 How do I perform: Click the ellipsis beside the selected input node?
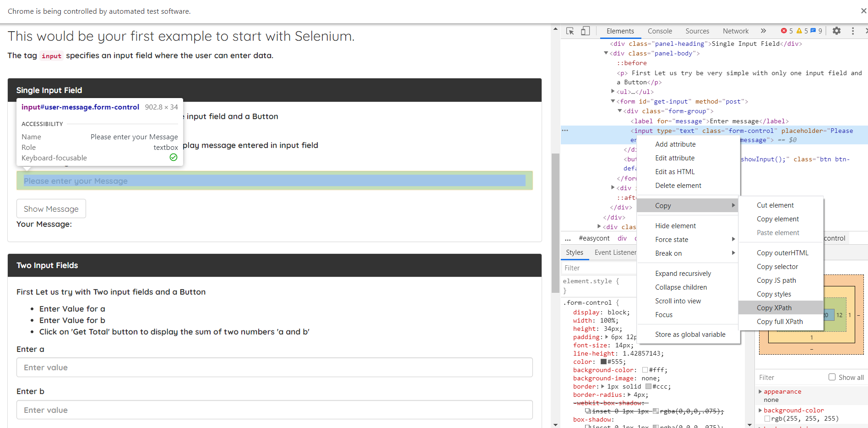tap(565, 131)
